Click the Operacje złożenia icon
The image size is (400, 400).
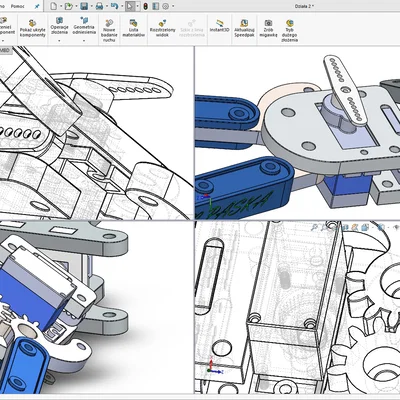(x=59, y=21)
